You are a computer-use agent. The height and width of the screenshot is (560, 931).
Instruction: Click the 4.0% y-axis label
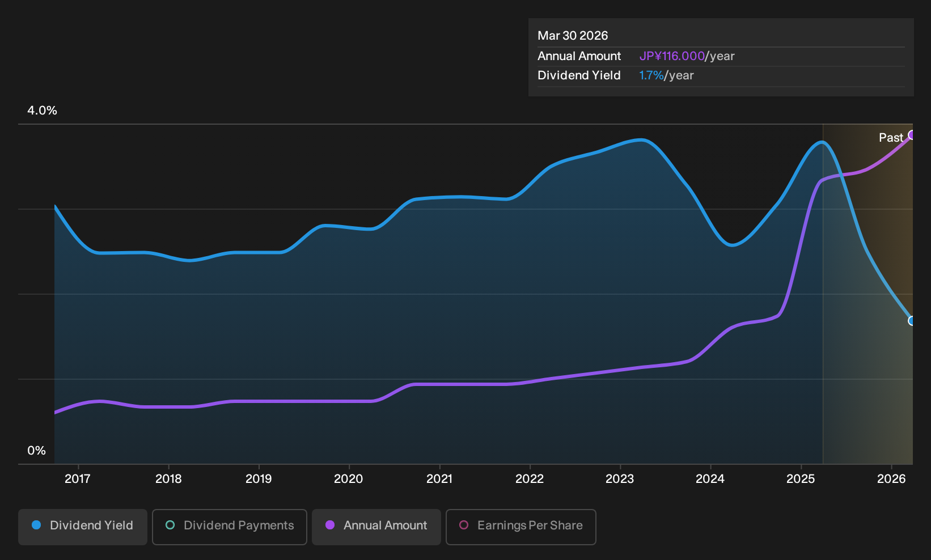click(x=43, y=111)
